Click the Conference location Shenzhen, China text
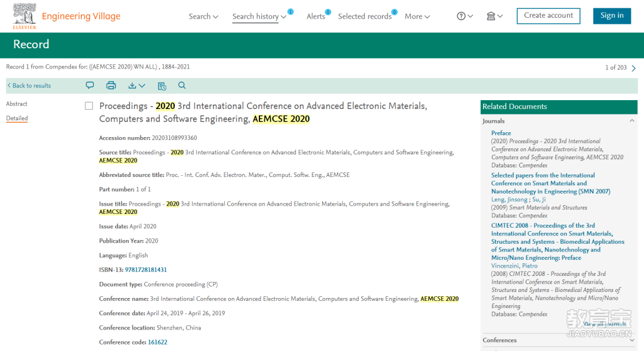The height and width of the screenshot is (351, 644). pos(179,328)
